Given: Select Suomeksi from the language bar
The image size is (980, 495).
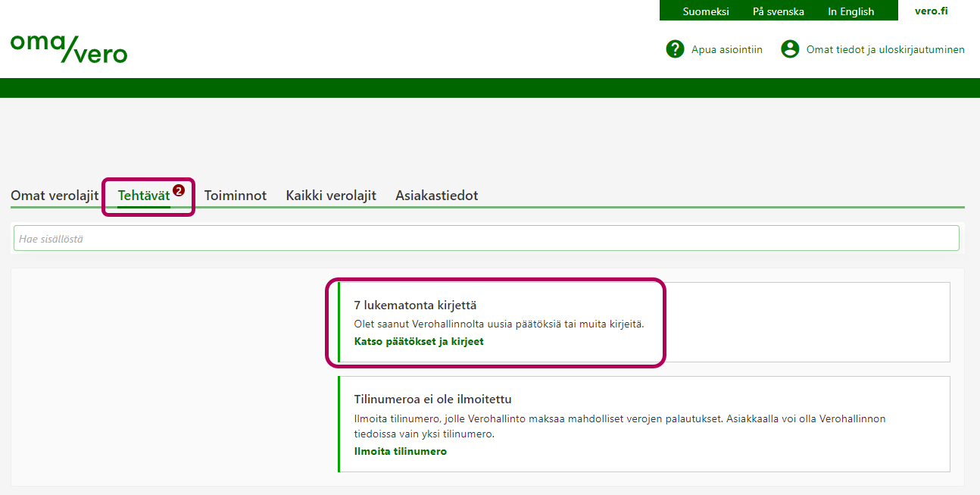Looking at the screenshot, I should [x=706, y=11].
